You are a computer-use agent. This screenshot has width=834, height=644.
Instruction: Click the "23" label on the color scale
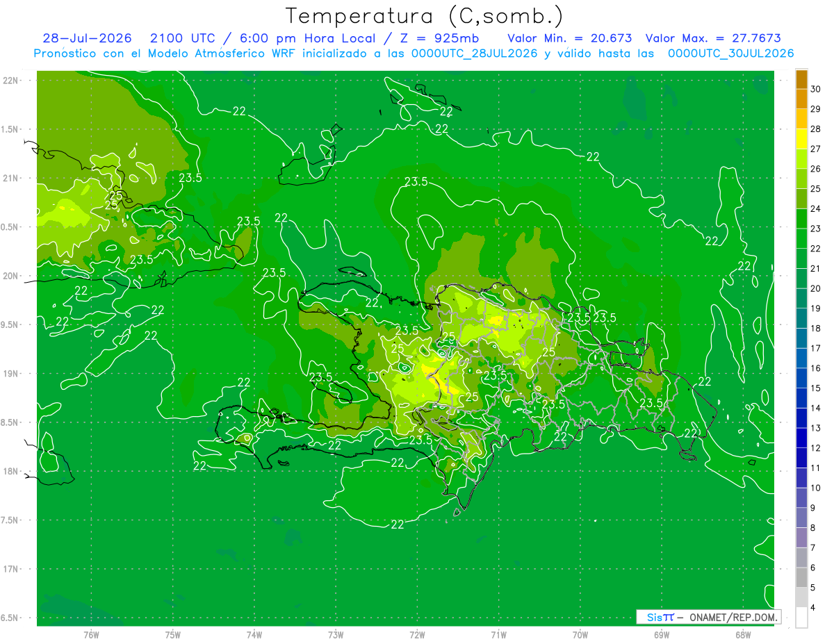click(x=816, y=229)
